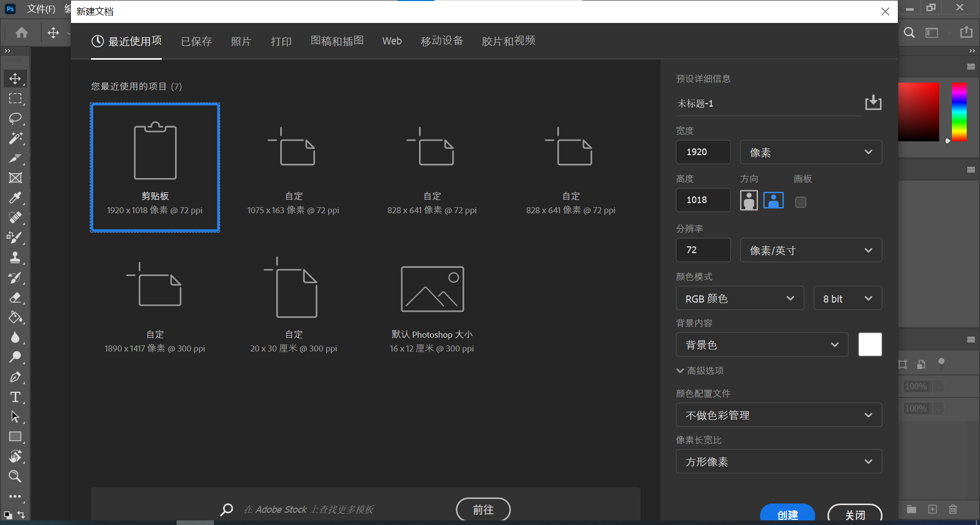Select the Dodge tool

[x=15, y=357]
